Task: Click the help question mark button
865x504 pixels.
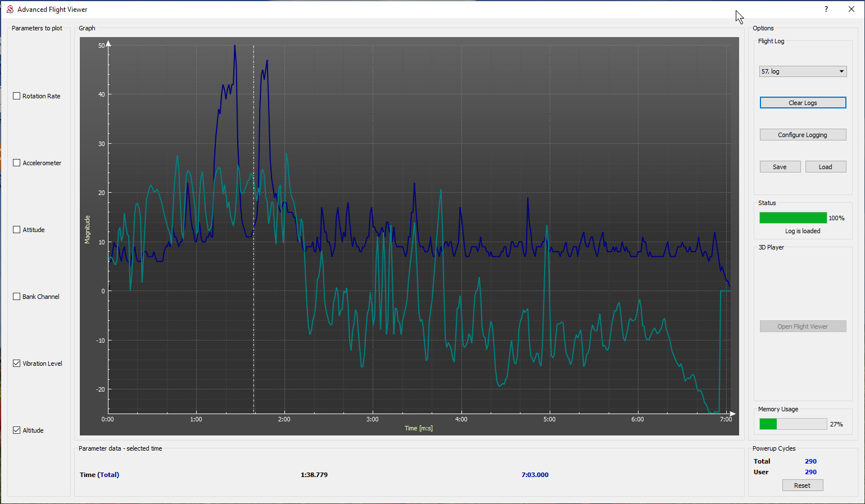Action: coord(826,9)
